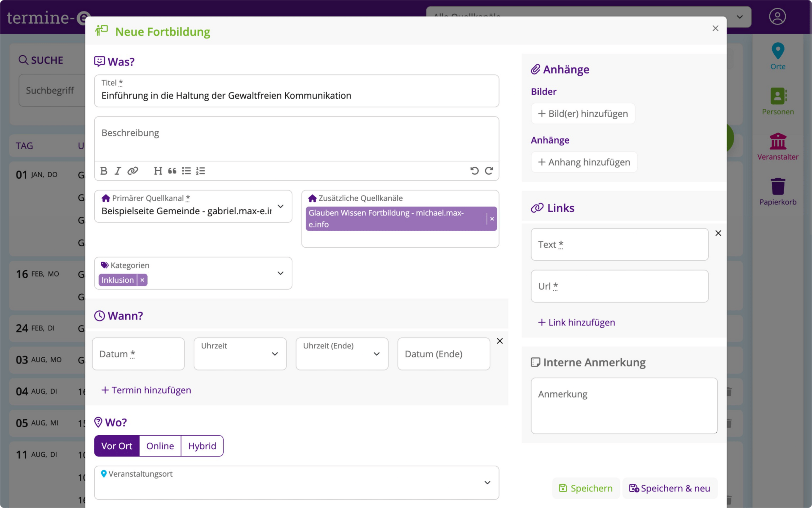This screenshot has width=812, height=508.
Task: Open the Uhrzeit start time dropdown
Action: (240, 354)
